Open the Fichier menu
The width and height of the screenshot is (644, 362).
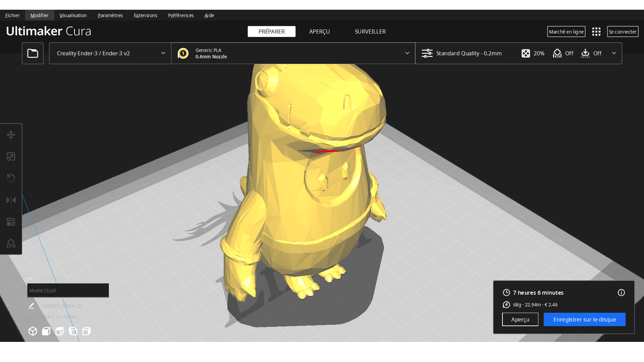coord(12,15)
